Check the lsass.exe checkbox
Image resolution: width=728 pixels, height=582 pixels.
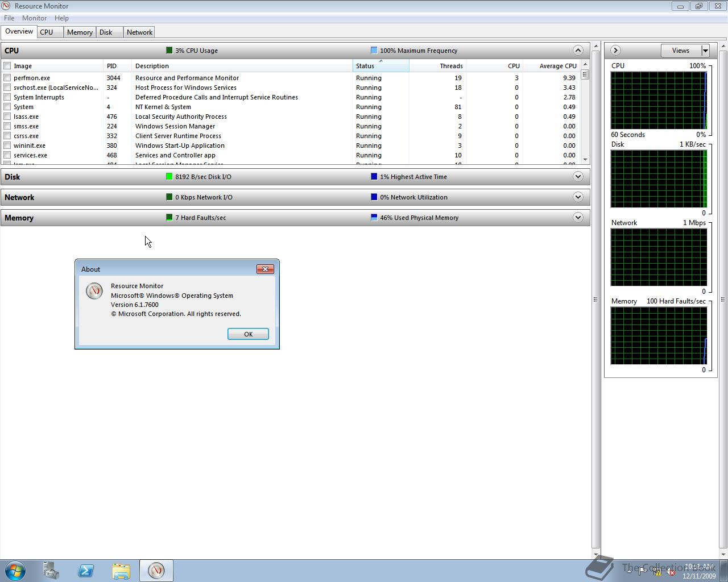[7, 117]
